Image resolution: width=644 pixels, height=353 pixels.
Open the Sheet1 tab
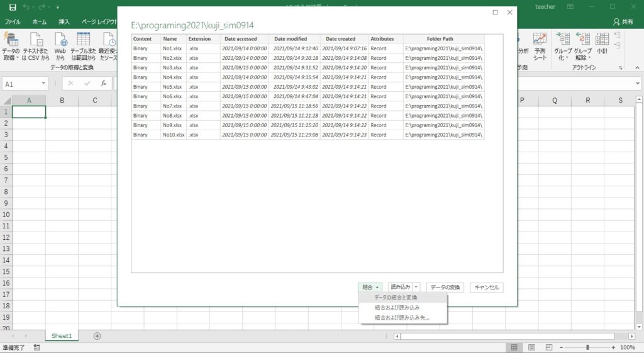tap(62, 336)
